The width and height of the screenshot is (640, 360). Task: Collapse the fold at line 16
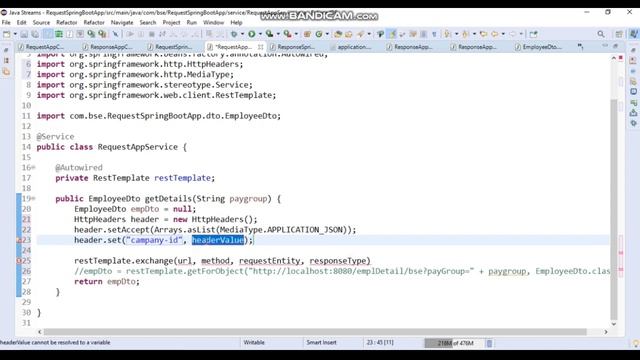click(33, 167)
